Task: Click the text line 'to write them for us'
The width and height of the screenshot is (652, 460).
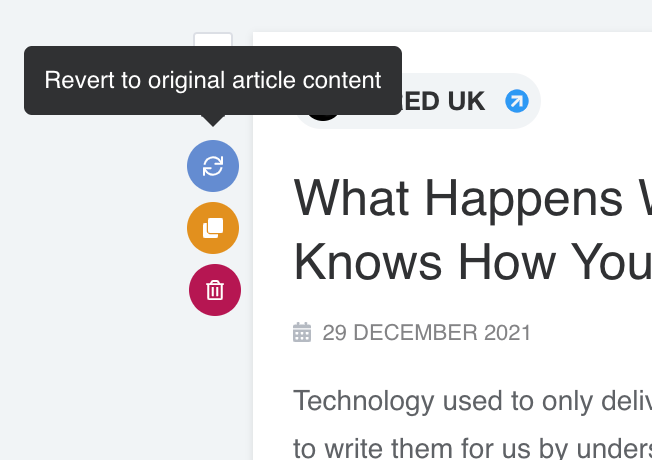Action: click(x=470, y=445)
